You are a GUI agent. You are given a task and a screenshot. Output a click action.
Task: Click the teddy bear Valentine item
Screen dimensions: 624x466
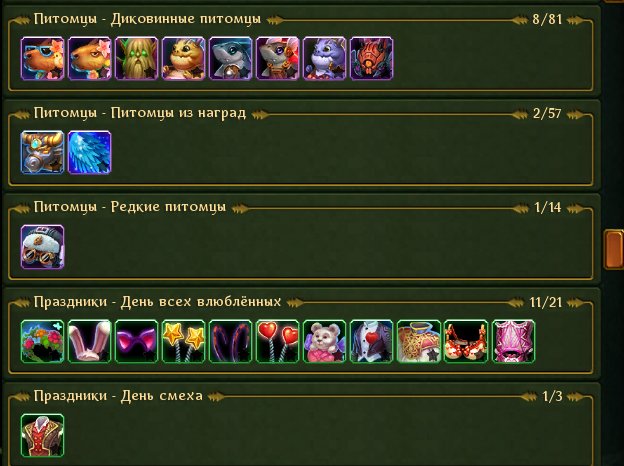pos(324,341)
